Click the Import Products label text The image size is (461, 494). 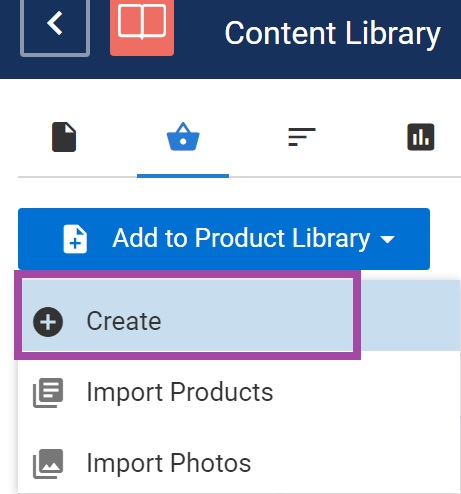tap(180, 392)
